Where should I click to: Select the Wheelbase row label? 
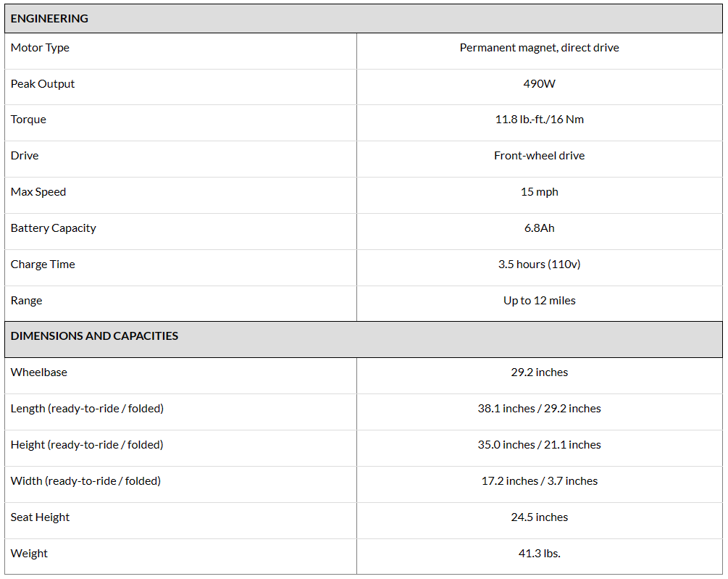[x=39, y=372]
